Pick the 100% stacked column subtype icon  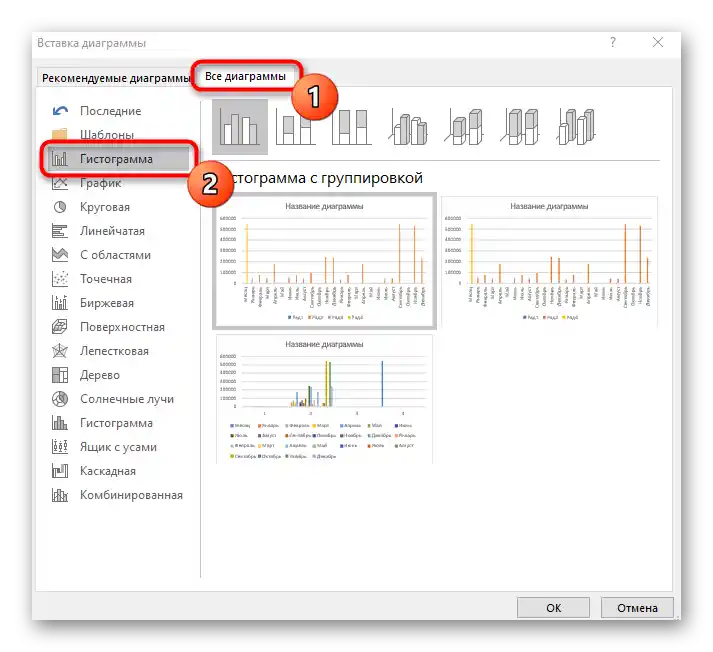(x=351, y=127)
